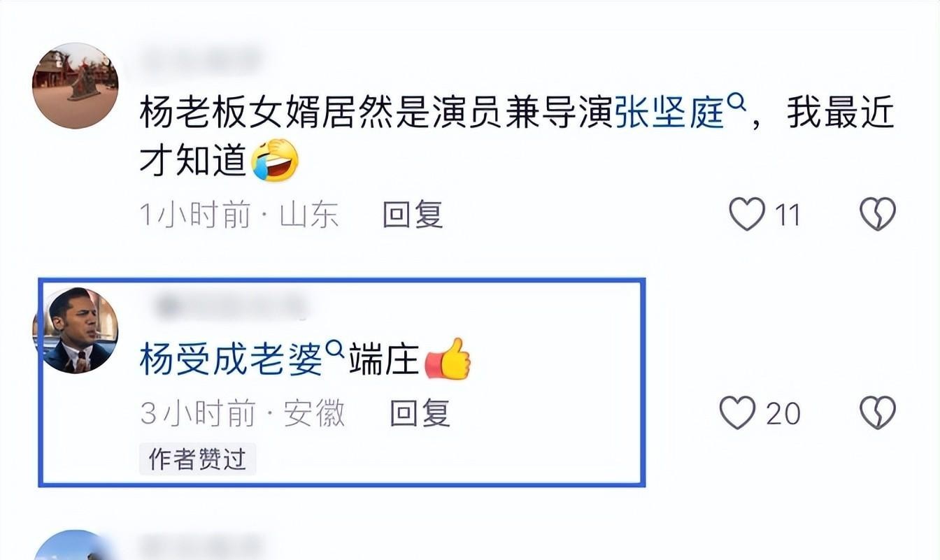Like the comment with 20 likes
The width and height of the screenshot is (940, 560).
click(x=738, y=413)
